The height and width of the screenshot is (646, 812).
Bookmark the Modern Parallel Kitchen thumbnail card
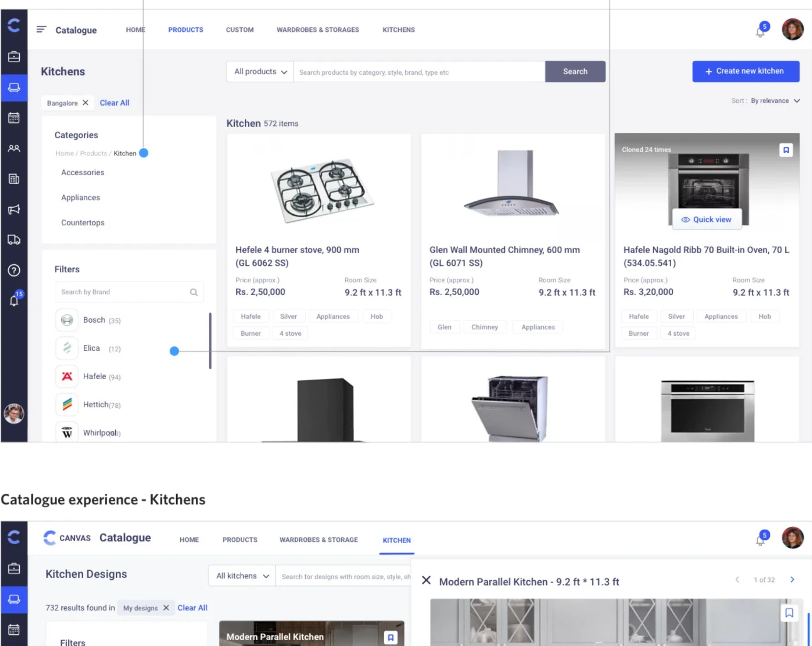tap(391, 637)
